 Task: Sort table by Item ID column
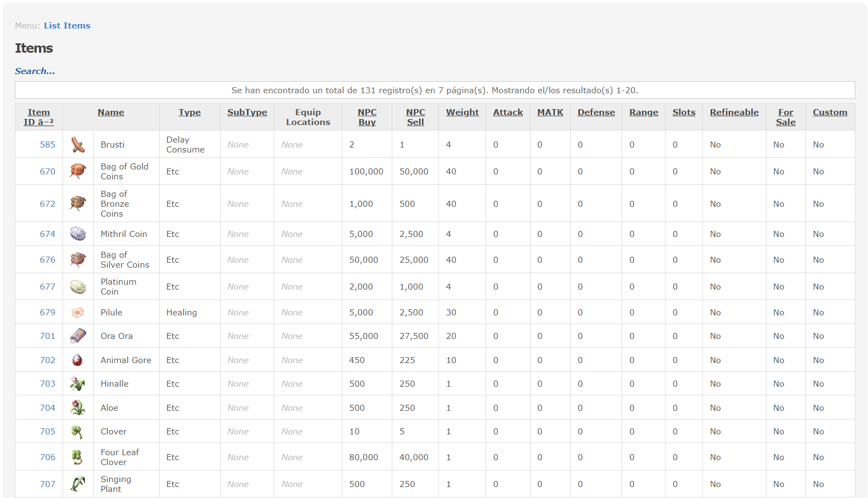[38, 117]
